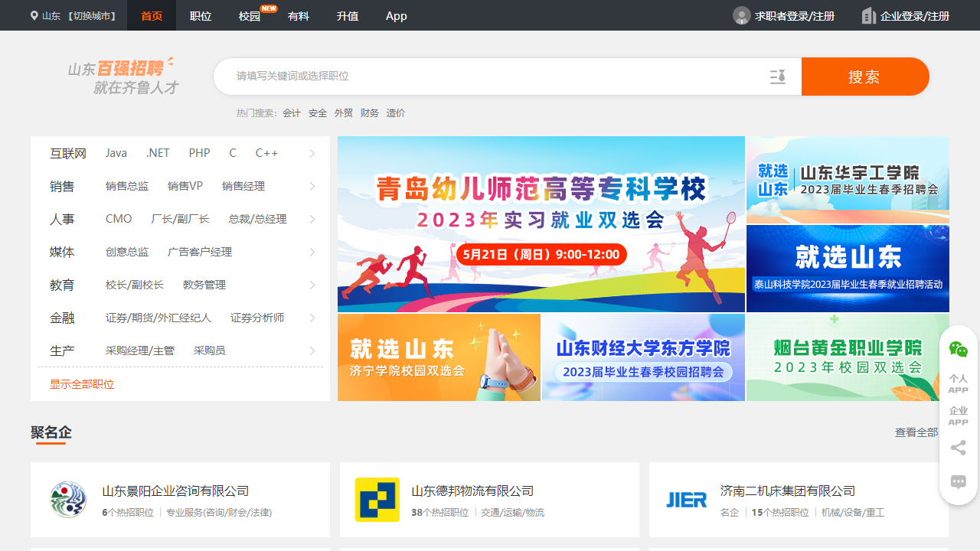Select 采购员 under 生产

[x=210, y=351]
